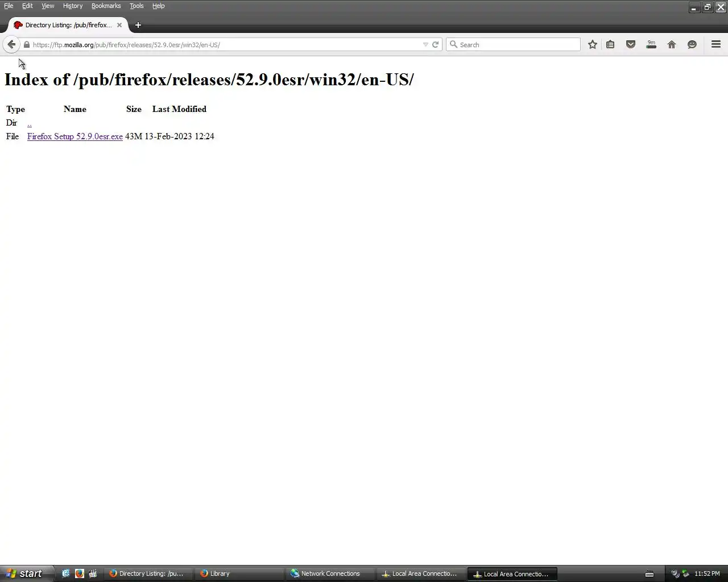Click the file size value 43M
728x582 pixels.
pyautogui.click(x=134, y=136)
